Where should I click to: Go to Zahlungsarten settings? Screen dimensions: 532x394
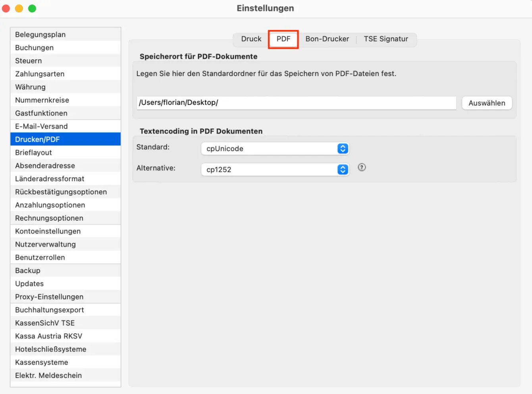click(x=66, y=74)
